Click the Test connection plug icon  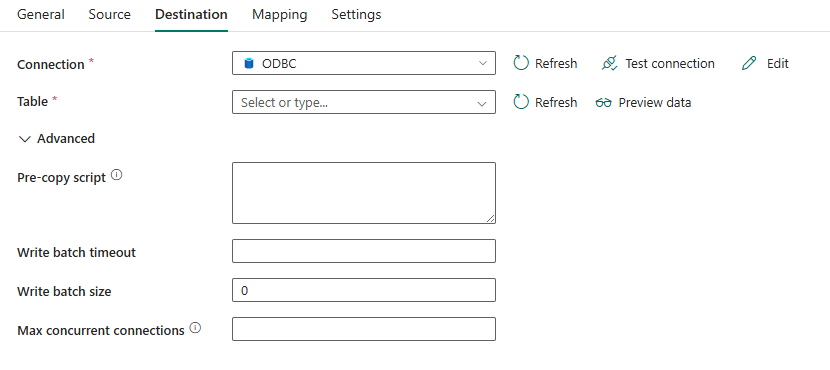pyautogui.click(x=610, y=64)
